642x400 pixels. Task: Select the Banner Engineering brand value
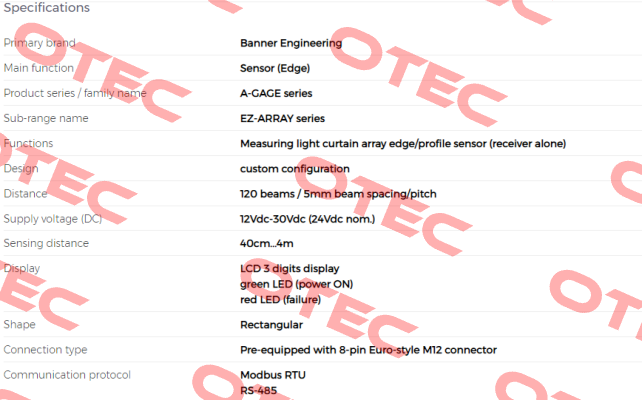pos(291,43)
